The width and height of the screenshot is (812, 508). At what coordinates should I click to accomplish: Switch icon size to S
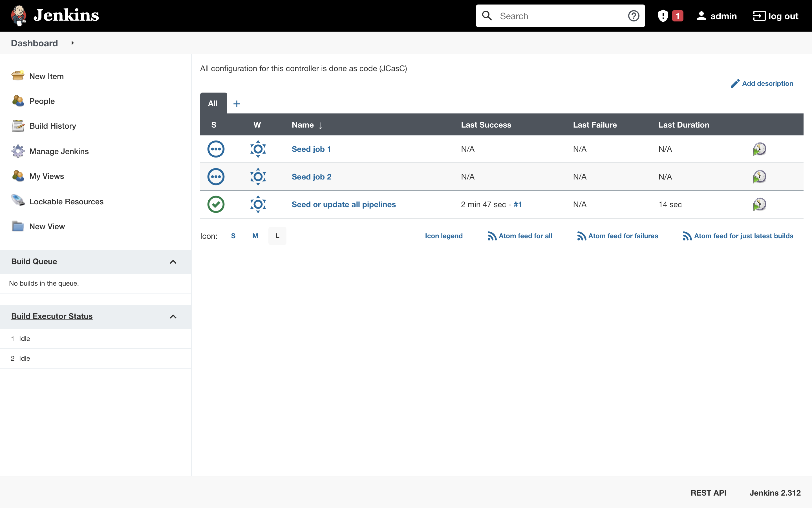pyautogui.click(x=233, y=236)
